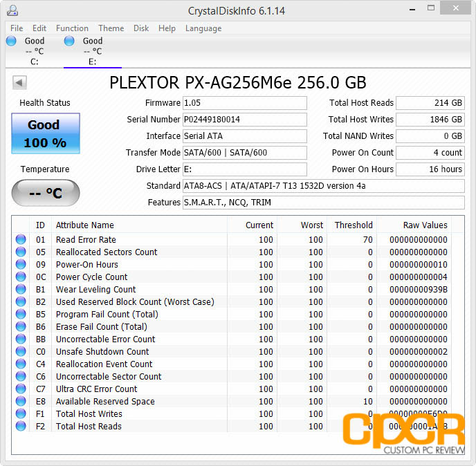The image size is (476, 466).
Task: Click the previous disk arrow button
Action: click(19, 82)
